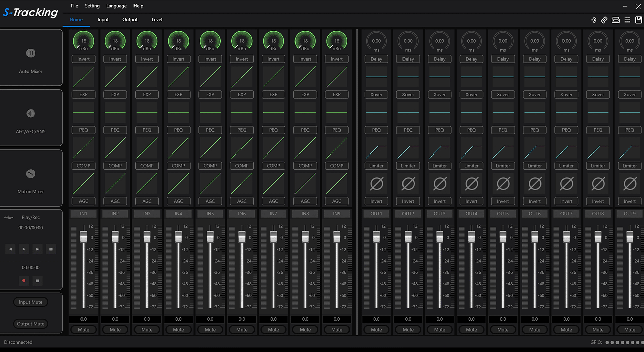The width and height of the screenshot is (644, 352).
Task: Switch to the Level tab
Action: pyautogui.click(x=157, y=20)
